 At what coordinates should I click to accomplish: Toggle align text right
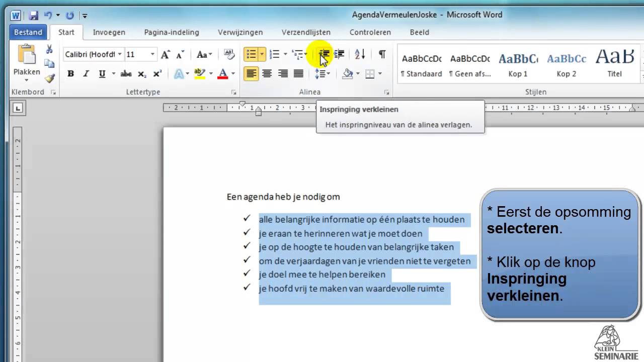283,74
